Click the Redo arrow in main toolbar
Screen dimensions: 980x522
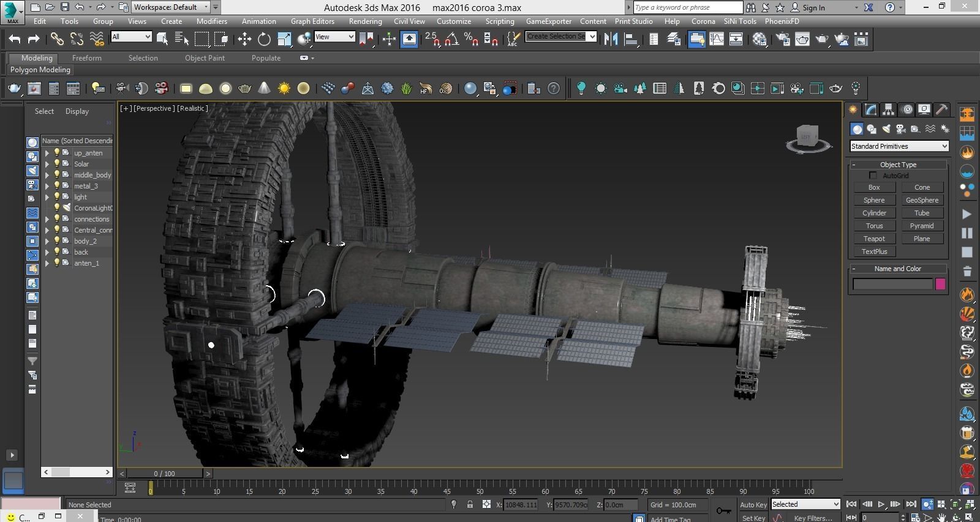[34, 39]
